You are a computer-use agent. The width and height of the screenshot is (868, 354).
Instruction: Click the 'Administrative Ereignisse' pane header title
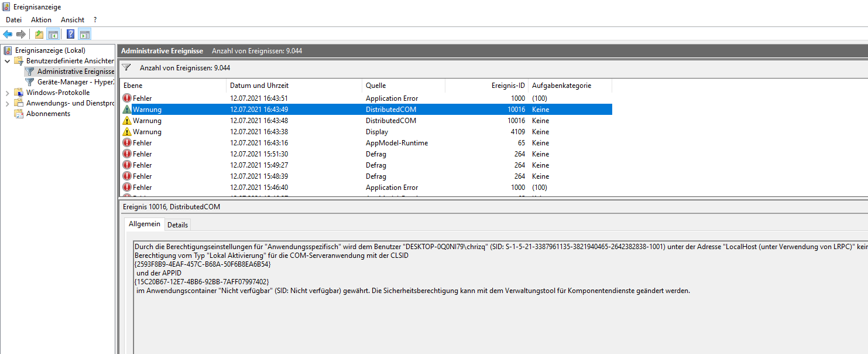[x=162, y=51]
